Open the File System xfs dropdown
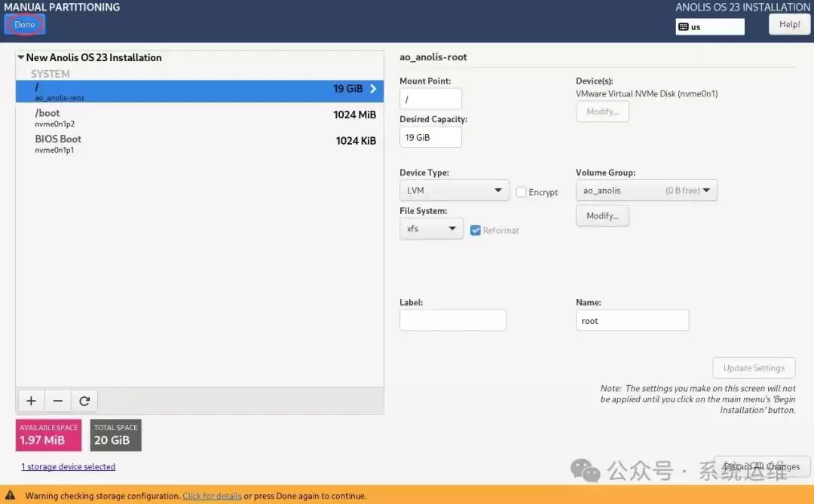The width and height of the screenshot is (814, 504). [x=431, y=228]
